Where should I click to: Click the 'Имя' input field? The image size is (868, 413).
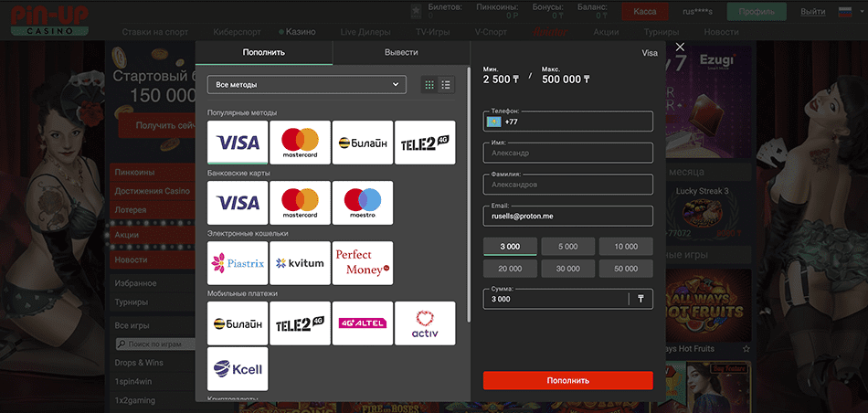(x=568, y=153)
